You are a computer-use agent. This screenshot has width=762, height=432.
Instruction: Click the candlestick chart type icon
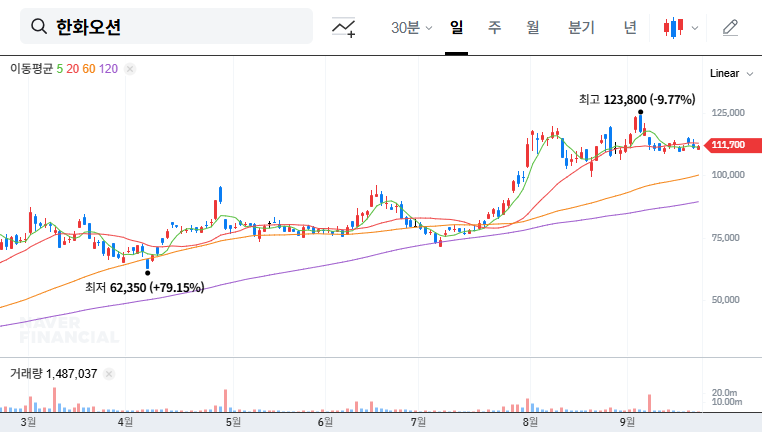pyautogui.click(x=674, y=28)
